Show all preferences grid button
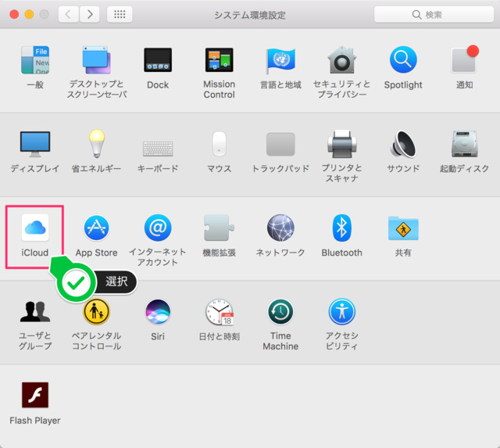 pos(120,14)
